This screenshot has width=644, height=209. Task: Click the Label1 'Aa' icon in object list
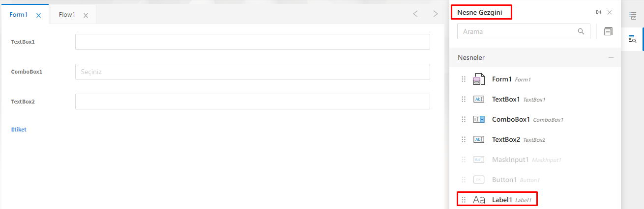point(479,200)
